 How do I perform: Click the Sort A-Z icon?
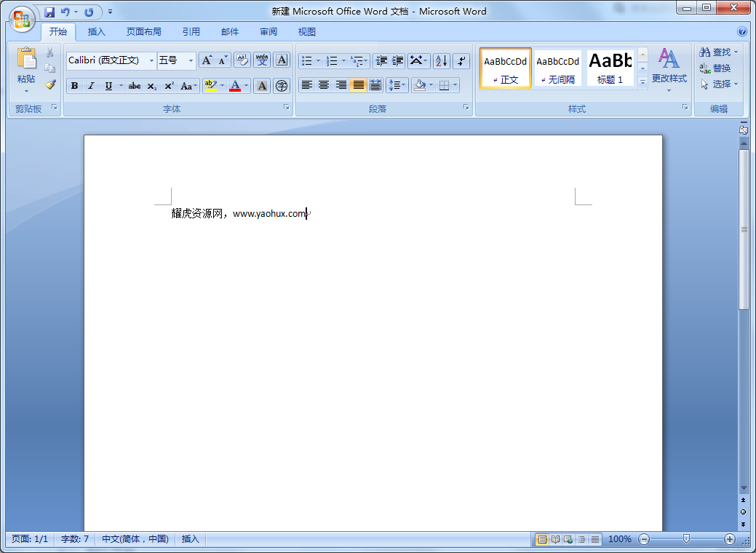(x=442, y=60)
